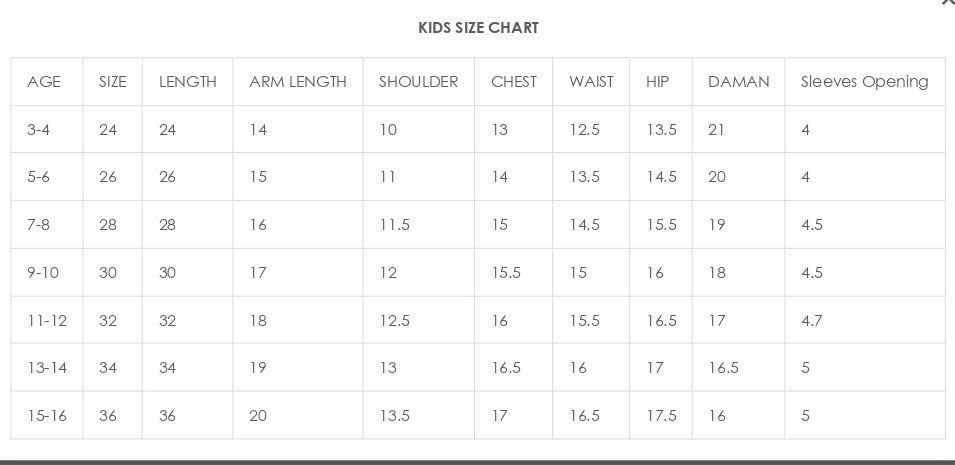Screen dimensions: 955x465
Task: Select the AGE column header
Action: click(44, 82)
